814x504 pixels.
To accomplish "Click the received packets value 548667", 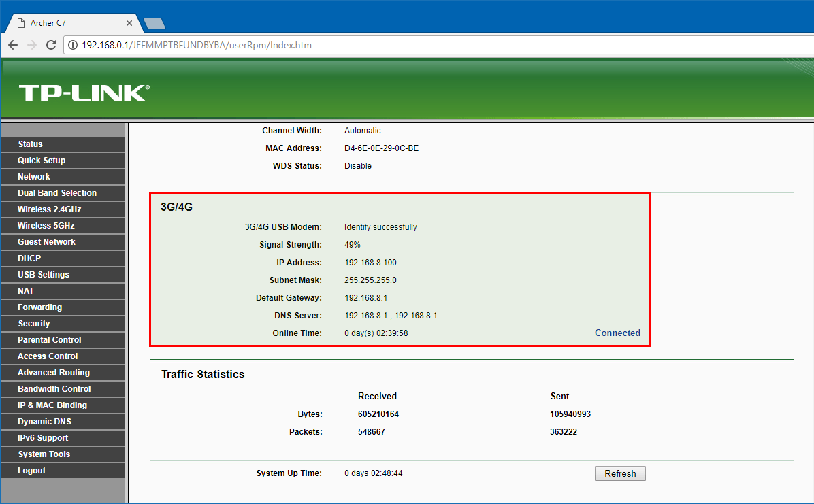I will click(372, 432).
